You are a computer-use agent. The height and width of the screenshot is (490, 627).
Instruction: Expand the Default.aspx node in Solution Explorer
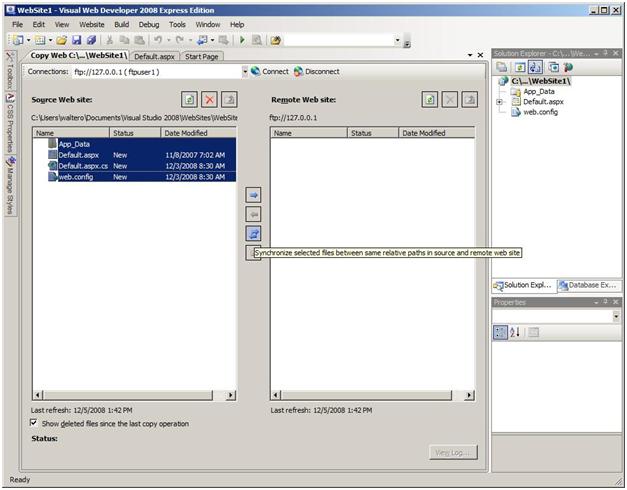499,102
